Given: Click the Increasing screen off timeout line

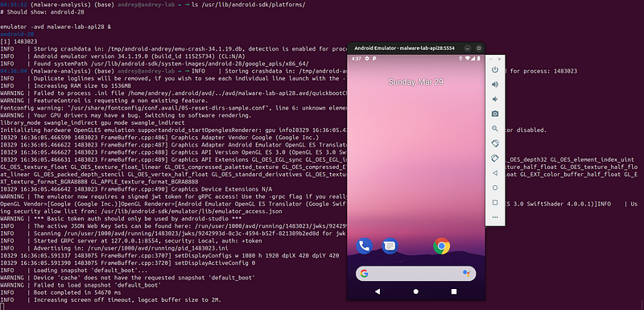Looking at the screenshot, I should [x=111, y=300].
